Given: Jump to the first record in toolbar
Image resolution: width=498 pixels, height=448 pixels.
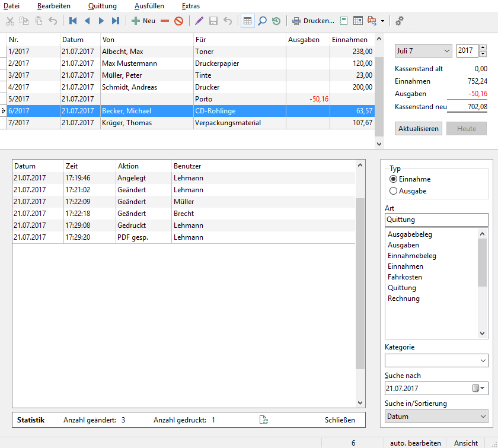Looking at the screenshot, I should (x=73, y=21).
